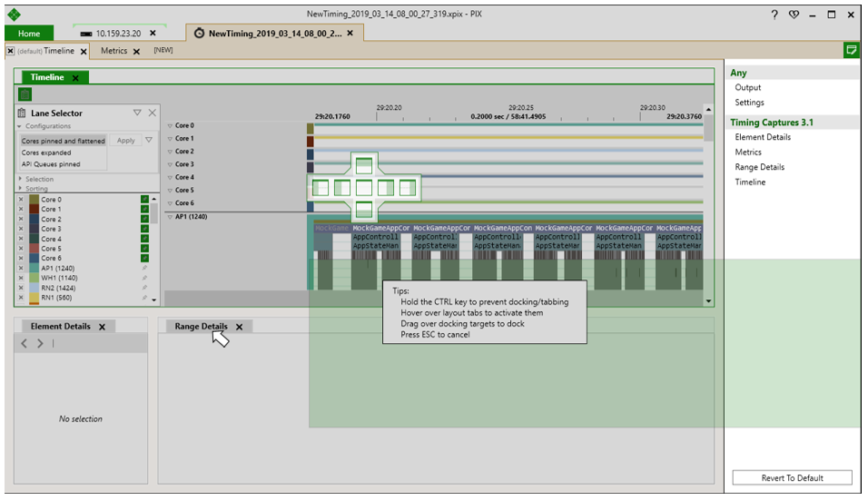Remove WH1 (1140) lane with its X icon
The image size is (868, 500).
21,278
